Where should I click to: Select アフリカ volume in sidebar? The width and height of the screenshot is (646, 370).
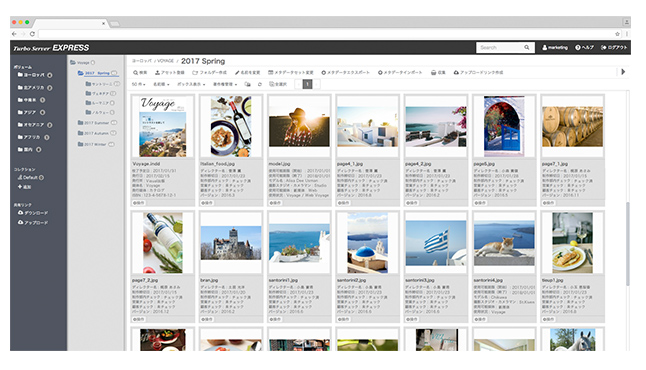click(33, 137)
